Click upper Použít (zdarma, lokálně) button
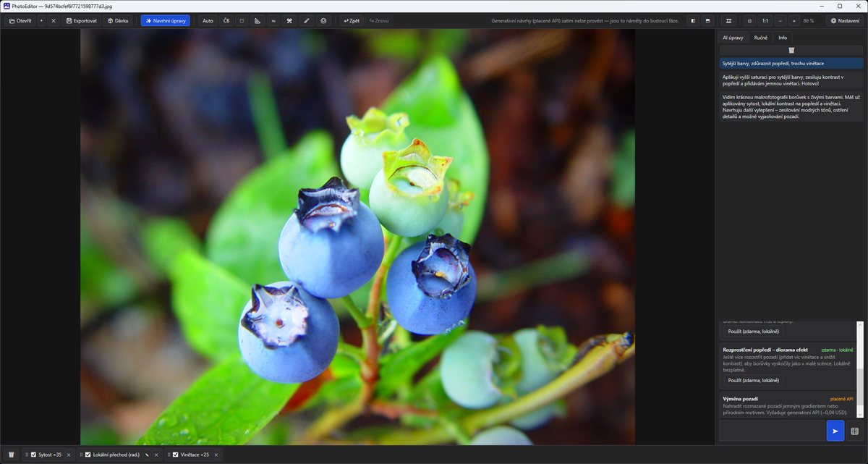The width and height of the screenshot is (868, 464). click(x=754, y=332)
